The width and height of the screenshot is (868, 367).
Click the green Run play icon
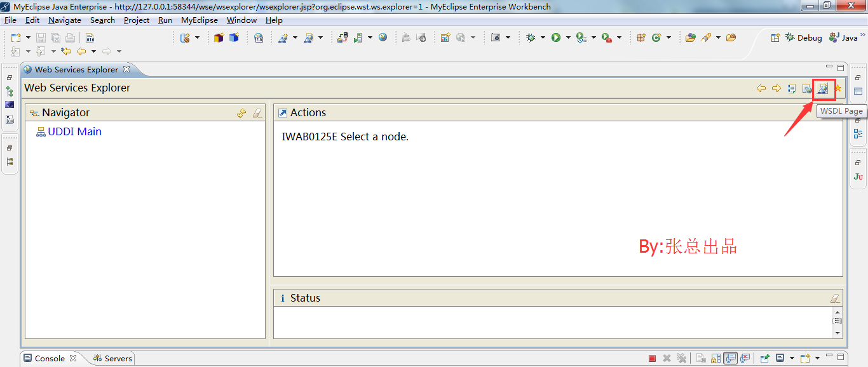click(x=556, y=38)
